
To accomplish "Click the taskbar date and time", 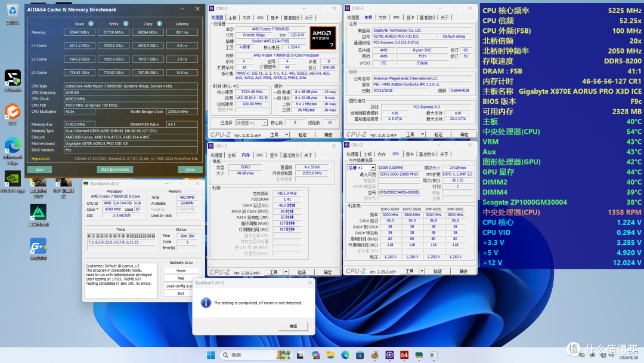I will pyautogui.click(x=628, y=355).
